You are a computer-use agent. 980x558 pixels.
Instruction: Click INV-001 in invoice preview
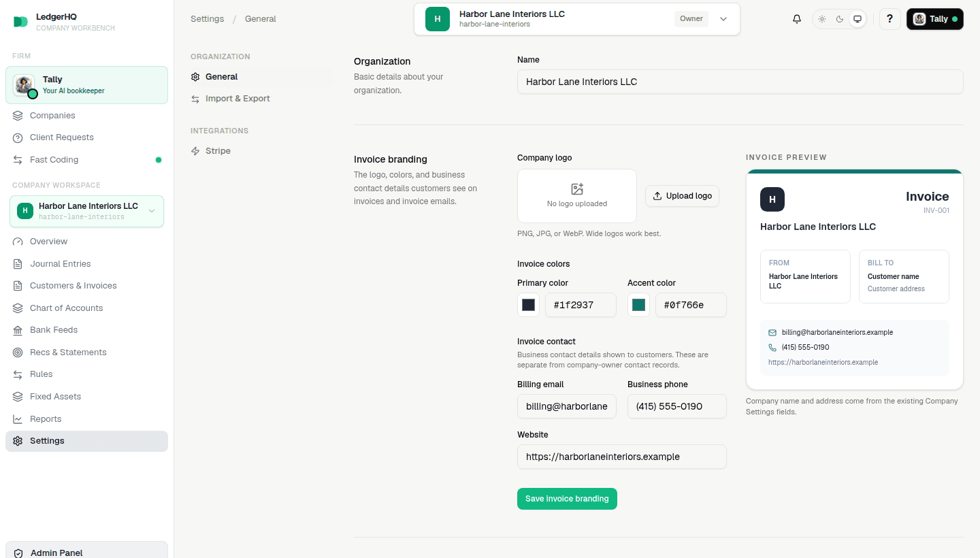[936, 211]
